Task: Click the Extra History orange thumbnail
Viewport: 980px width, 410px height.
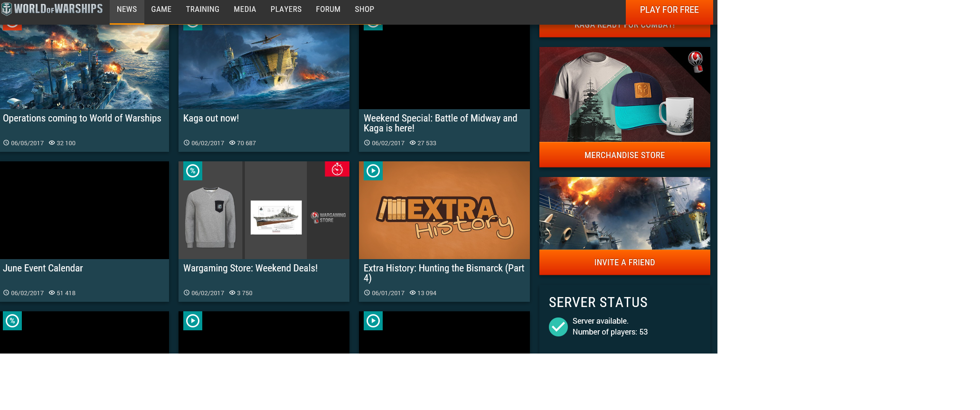Action: pos(444,210)
